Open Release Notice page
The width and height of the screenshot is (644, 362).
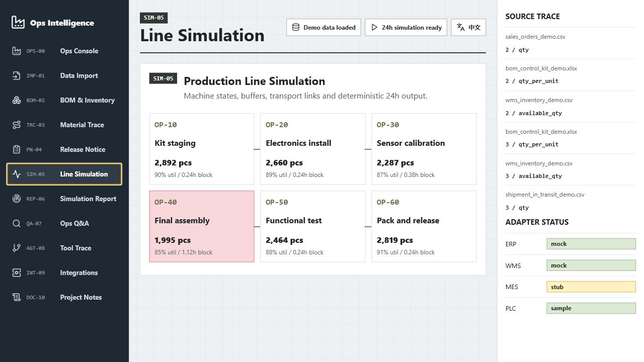tap(64, 149)
